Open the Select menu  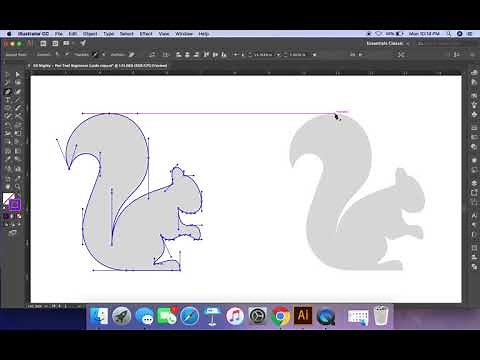click(x=127, y=34)
